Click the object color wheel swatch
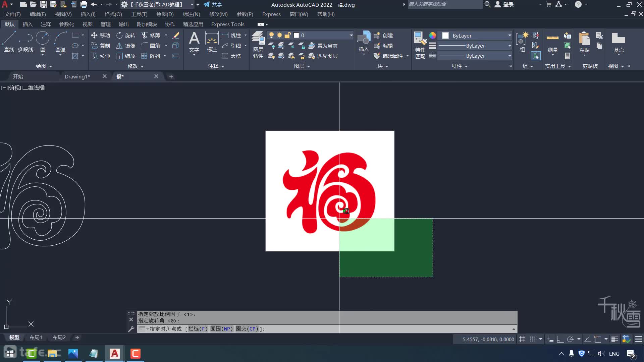This screenshot has height=362, width=644. tap(433, 36)
